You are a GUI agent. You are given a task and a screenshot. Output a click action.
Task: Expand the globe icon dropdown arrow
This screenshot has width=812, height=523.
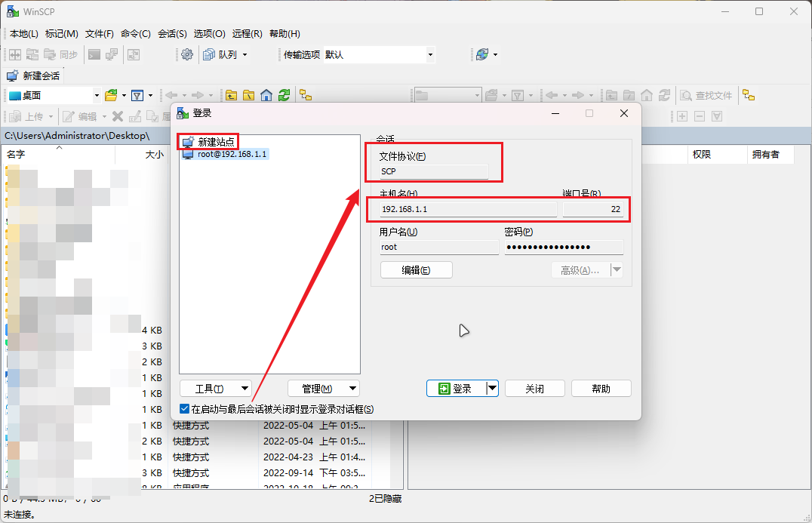pos(495,54)
